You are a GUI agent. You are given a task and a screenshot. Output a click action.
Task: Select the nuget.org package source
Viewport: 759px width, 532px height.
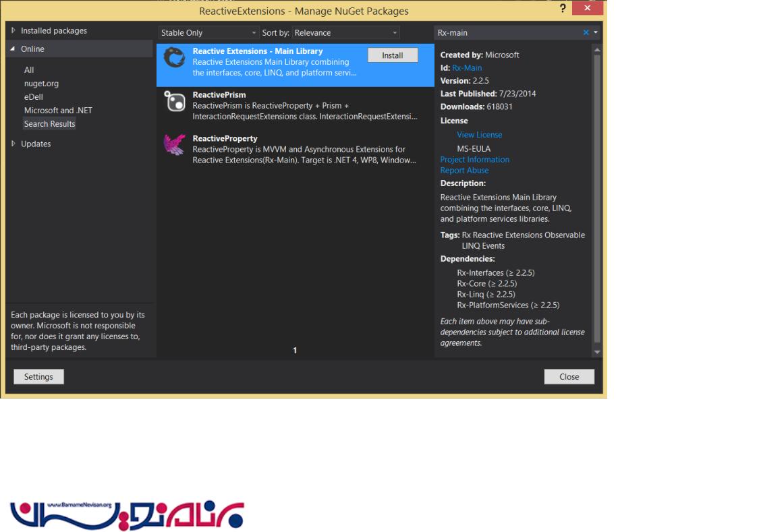[x=41, y=83]
